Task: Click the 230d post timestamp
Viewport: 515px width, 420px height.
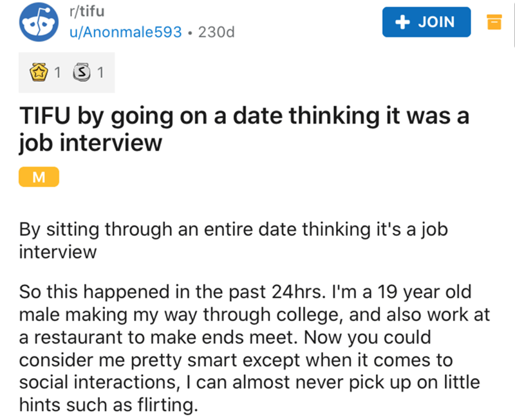Action: point(217,31)
